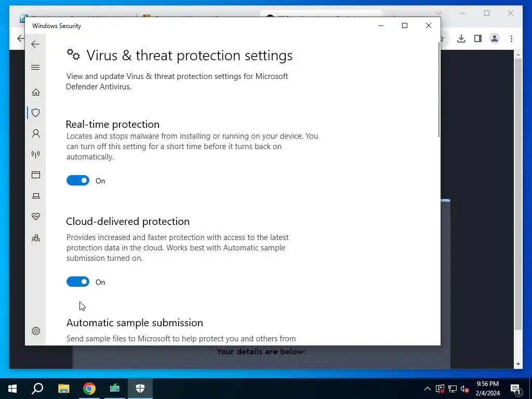This screenshot has height=399, width=532.
Task: Click 'Your details are below:' browser text
Action: pos(261,352)
